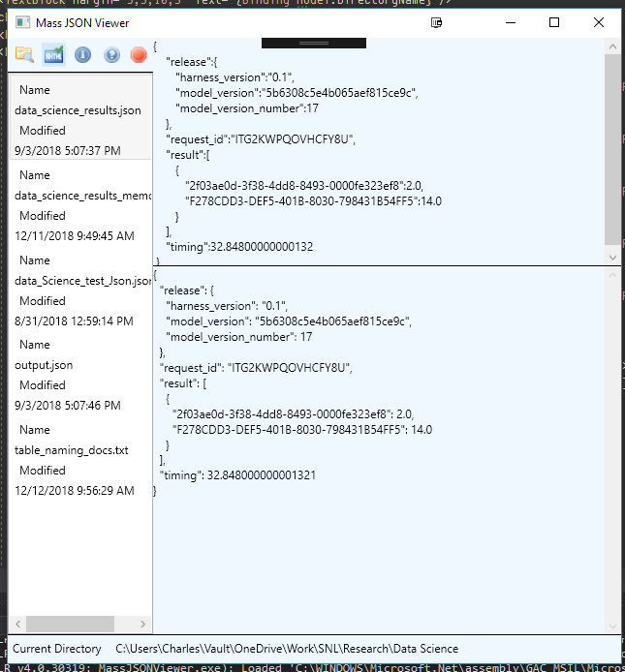Collapse the black debug toolbar handle

314,43
